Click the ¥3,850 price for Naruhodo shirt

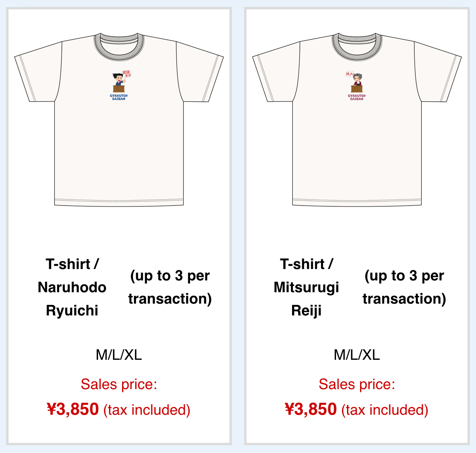tap(73, 409)
